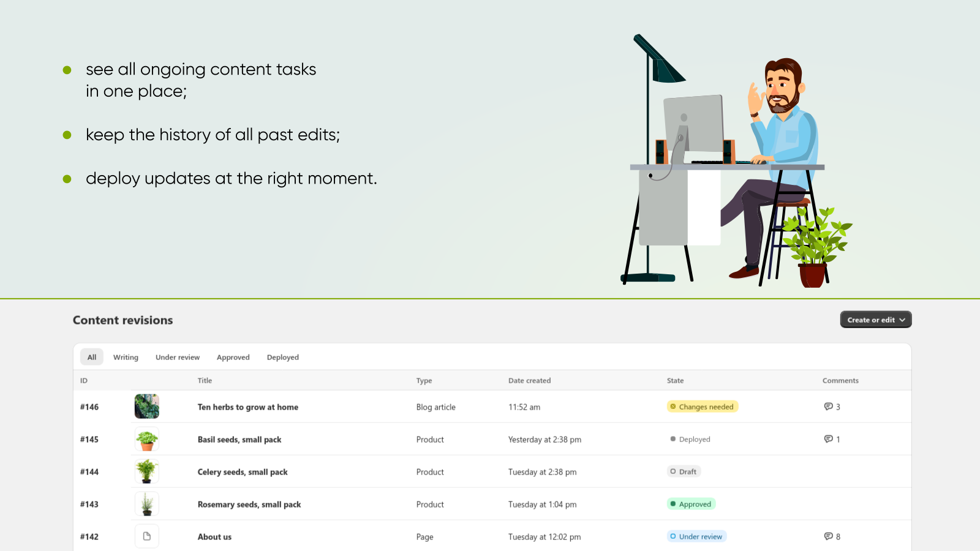Open the comments for Ten herbs article
The height and width of the screenshot is (551, 980).
pos(832,406)
